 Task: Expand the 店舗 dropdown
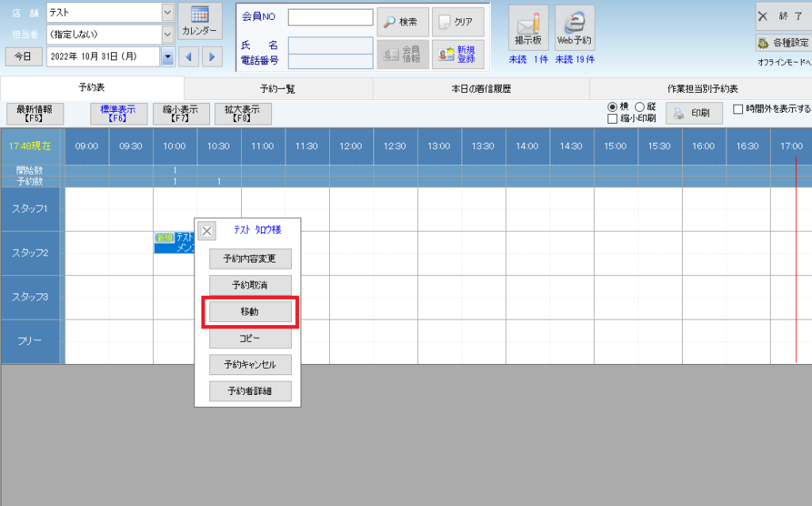[167, 13]
